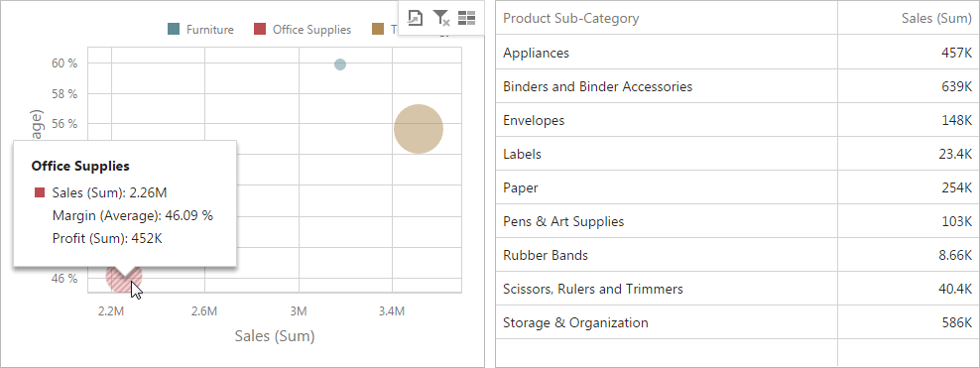Screen dimensions: 980x368
Task: Select the Rubber Bands row
Action: click(738, 255)
